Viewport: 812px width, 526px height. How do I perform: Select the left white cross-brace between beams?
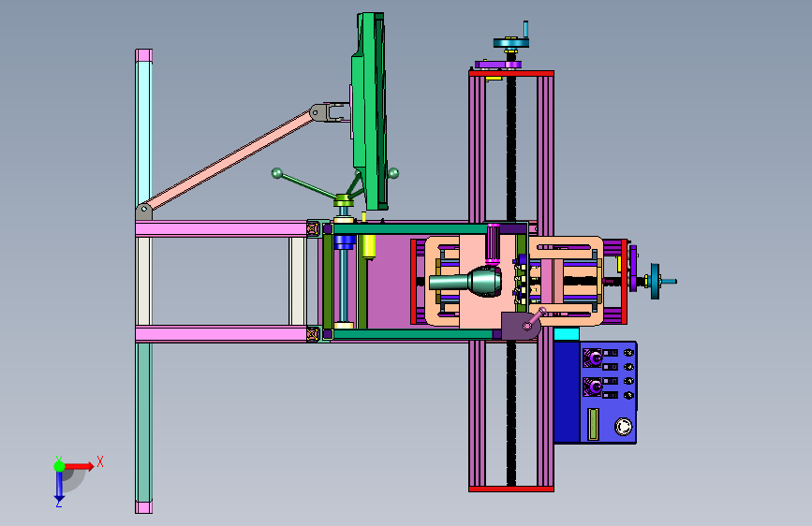143,281
